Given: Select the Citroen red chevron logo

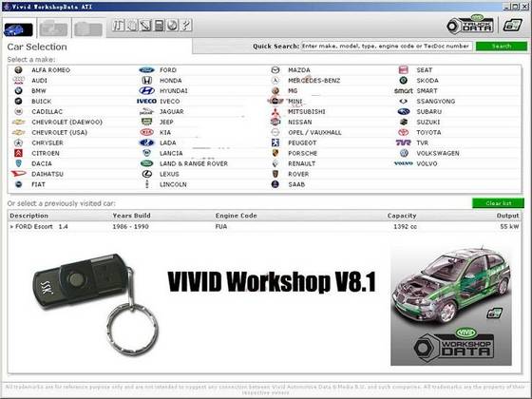Looking at the screenshot, I should click(x=18, y=153).
